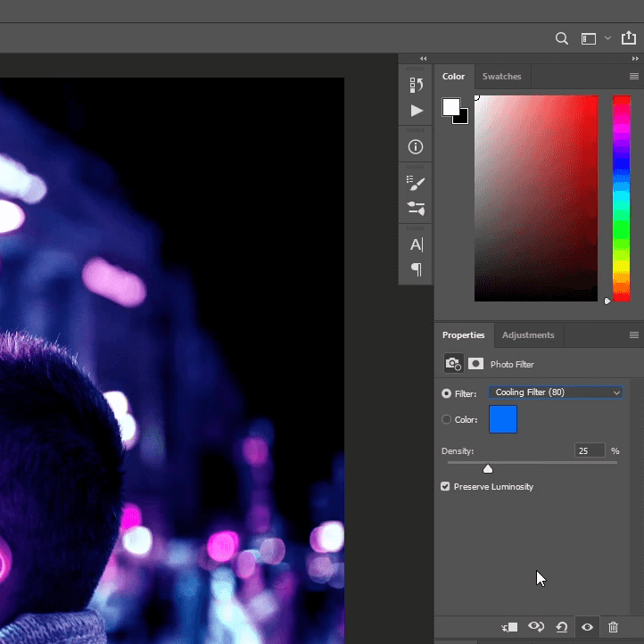The width and height of the screenshot is (644, 644).
Task: Delete the adjustment layer trash icon
Action: [x=613, y=627]
